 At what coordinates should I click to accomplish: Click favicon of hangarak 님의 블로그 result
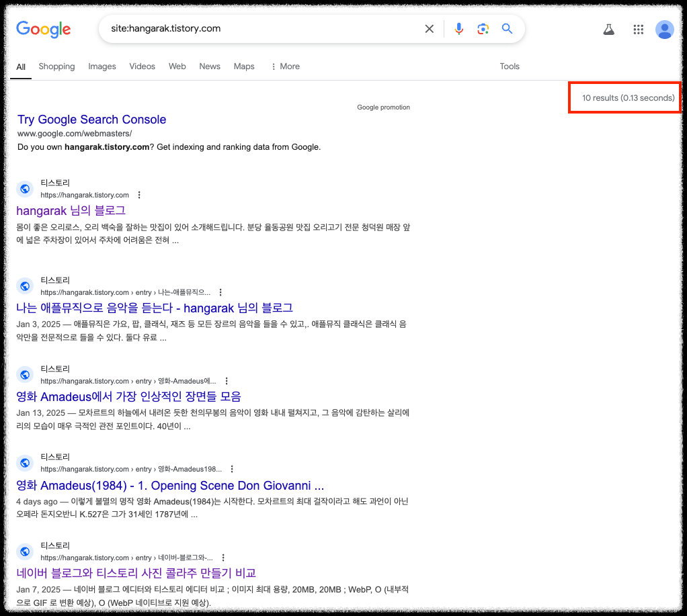[x=25, y=189]
